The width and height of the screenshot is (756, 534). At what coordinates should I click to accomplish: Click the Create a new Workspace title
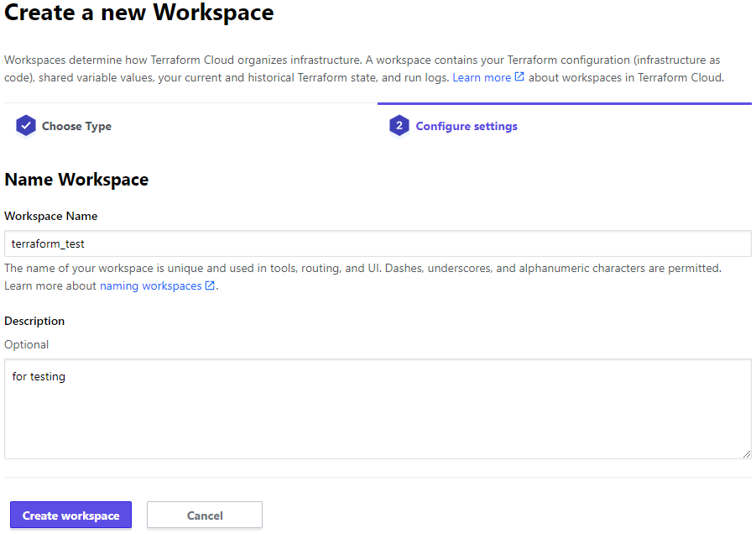pyautogui.click(x=138, y=13)
